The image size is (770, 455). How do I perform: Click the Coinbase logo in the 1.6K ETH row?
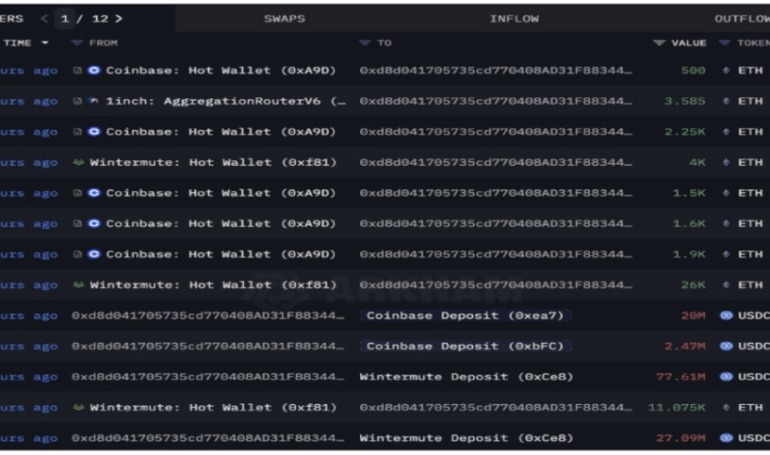[x=94, y=223]
